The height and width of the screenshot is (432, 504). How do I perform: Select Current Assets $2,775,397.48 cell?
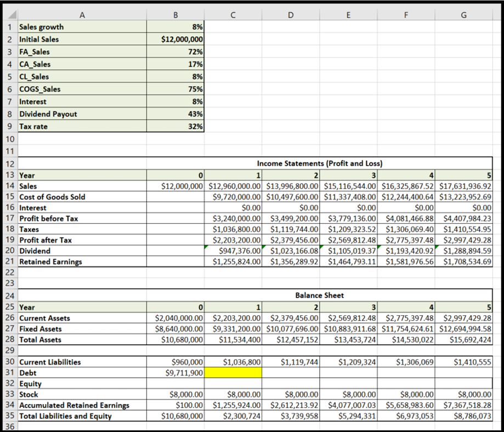[406, 318]
